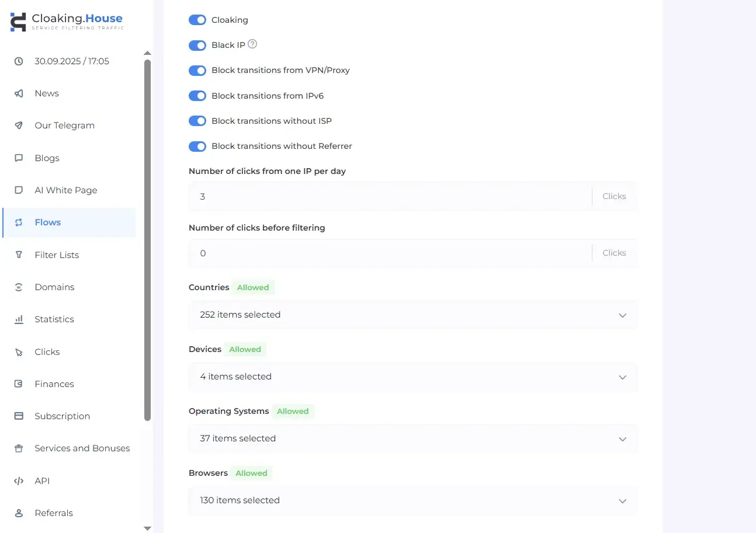Open the Devices dropdown list

[x=623, y=377]
